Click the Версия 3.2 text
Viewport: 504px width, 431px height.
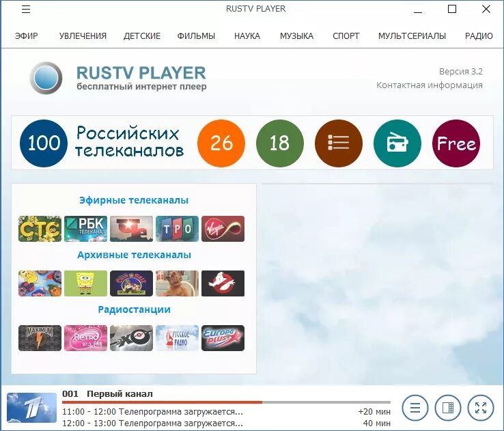click(460, 71)
